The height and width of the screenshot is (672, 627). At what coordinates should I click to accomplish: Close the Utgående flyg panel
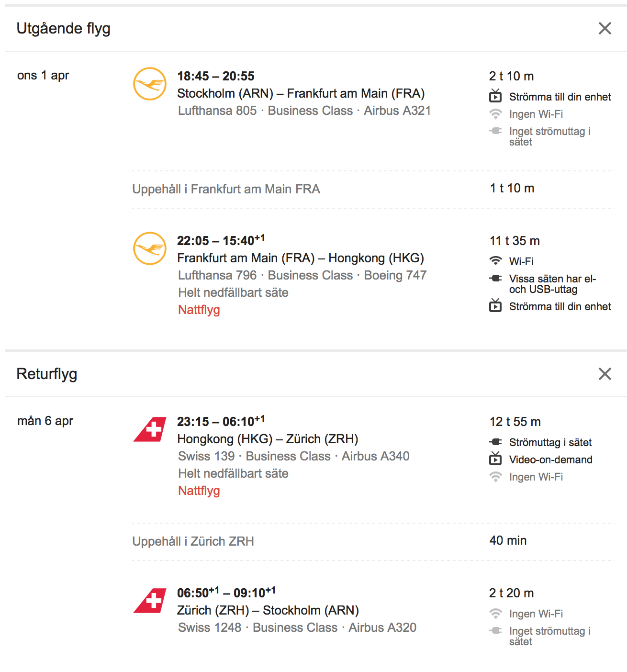pyautogui.click(x=605, y=28)
